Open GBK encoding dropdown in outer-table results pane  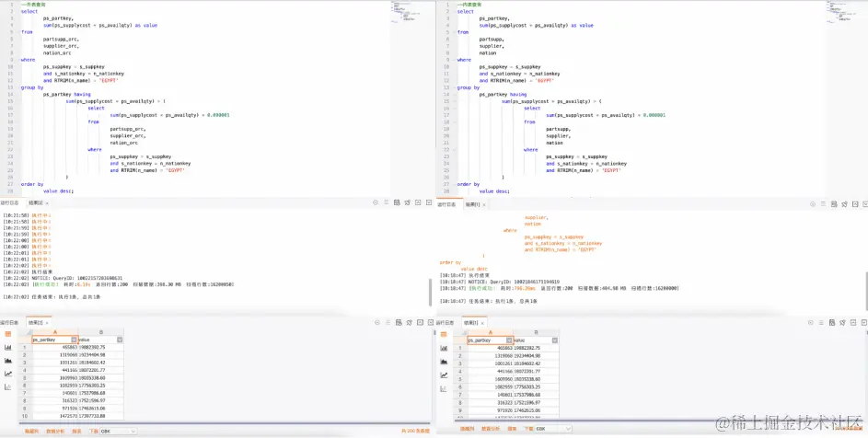coord(118,431)
